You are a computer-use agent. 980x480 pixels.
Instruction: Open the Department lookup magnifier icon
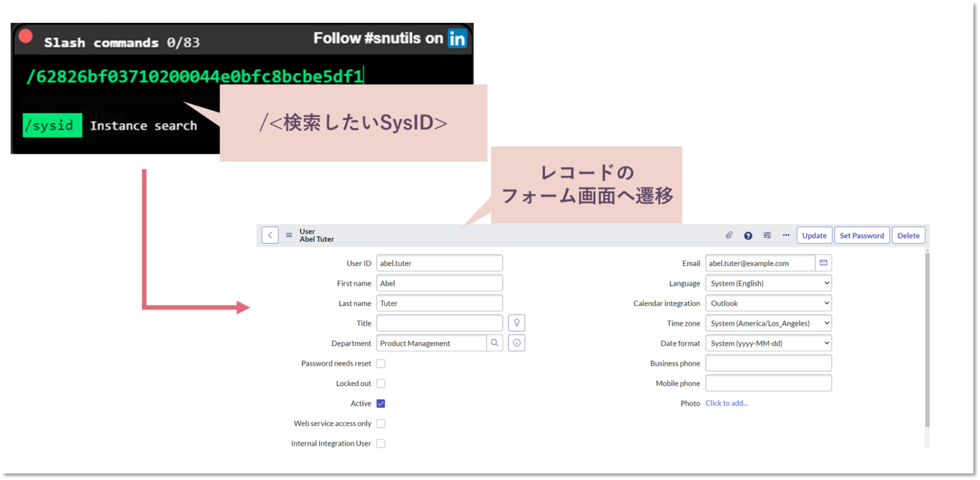[494, 343]
